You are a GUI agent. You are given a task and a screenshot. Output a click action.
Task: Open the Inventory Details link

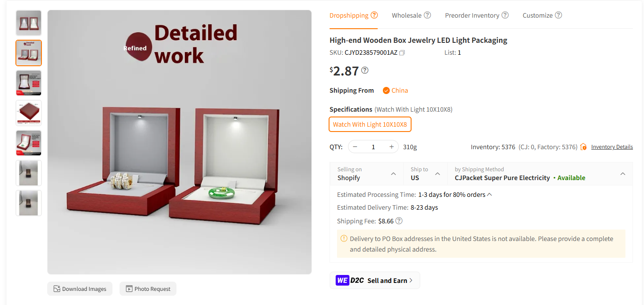tap(612, 147)
